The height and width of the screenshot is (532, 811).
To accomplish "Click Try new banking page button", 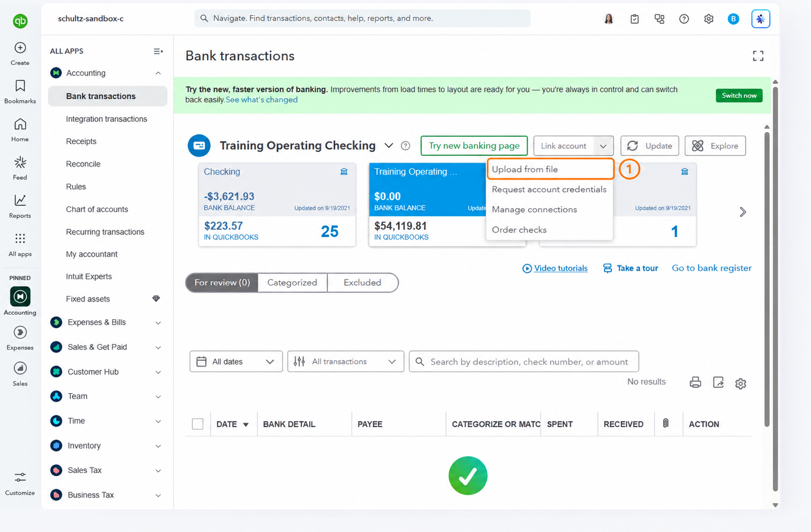I will 474,146.
